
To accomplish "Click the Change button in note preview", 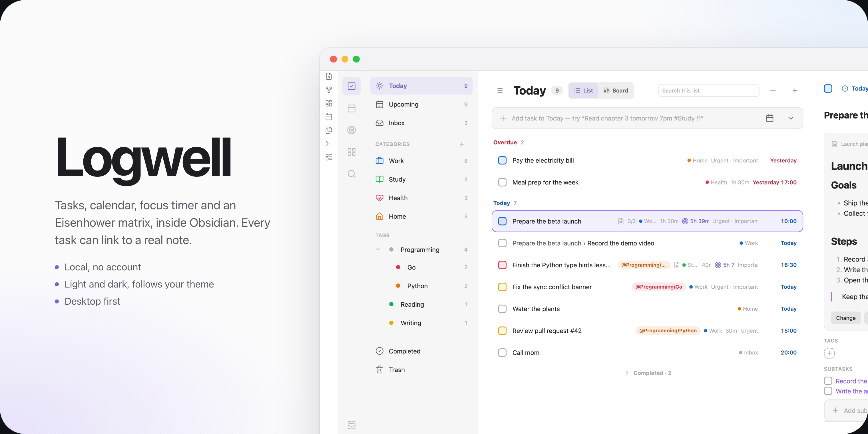I will [845, 318].
